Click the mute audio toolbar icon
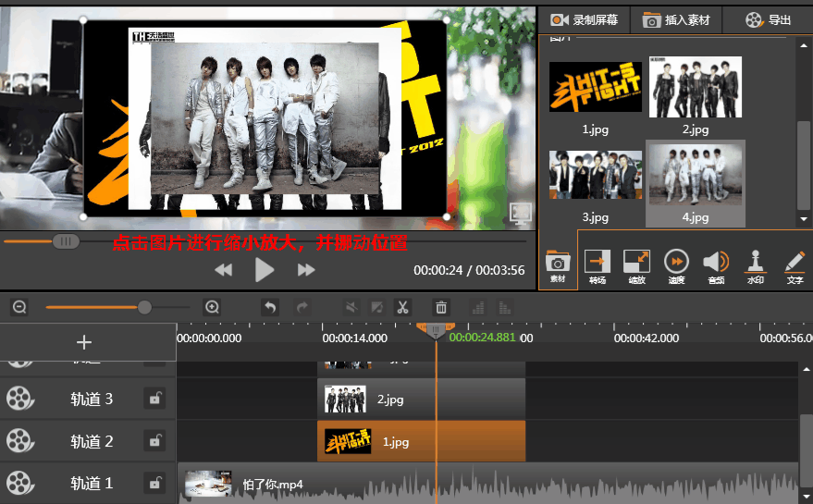This screenshot has height=504, width=813. (x=351, y=307)
